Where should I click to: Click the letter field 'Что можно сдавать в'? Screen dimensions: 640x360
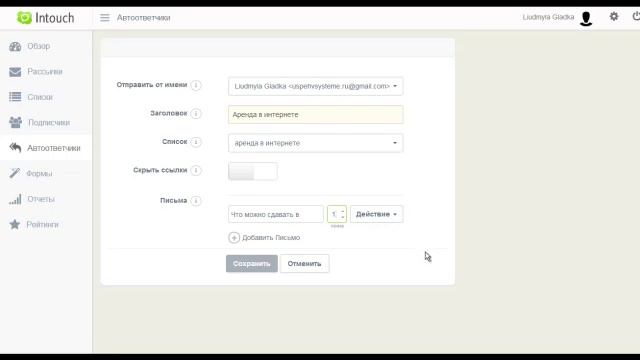(276, 214)
